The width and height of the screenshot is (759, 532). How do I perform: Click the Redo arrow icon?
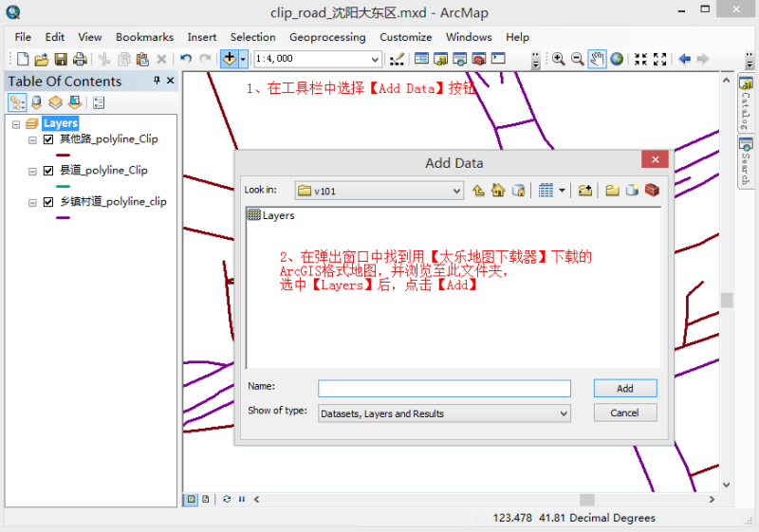click(205, 59)
